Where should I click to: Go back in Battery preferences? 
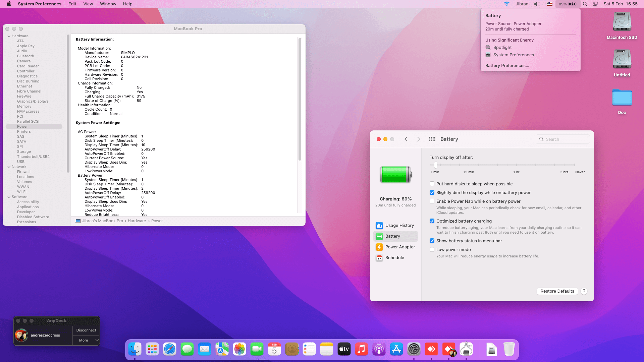(x=406, y=139)
